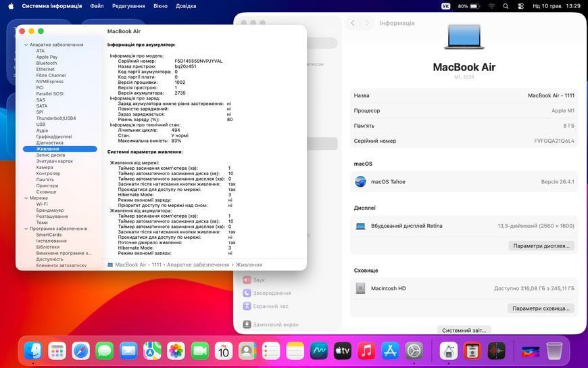588x368 pixels.
Task: Click battery 80% indicator in menu bar
Action: 469,6
